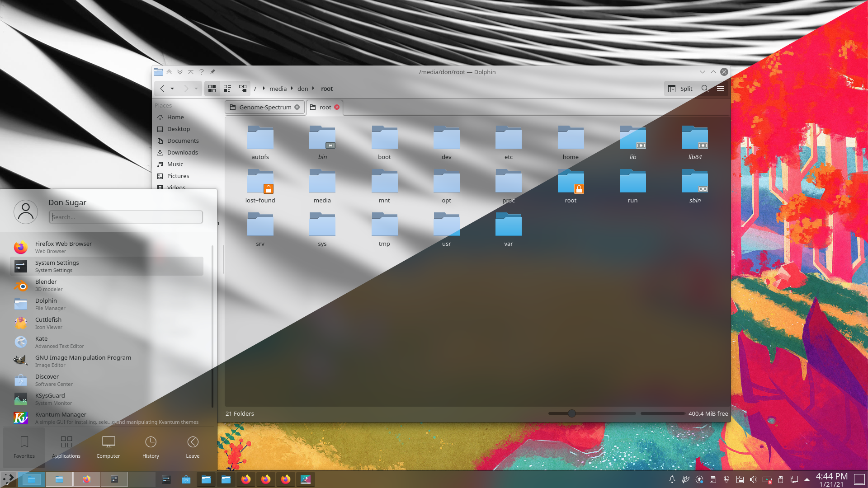Click the question mark help titlebar icon
The image size is (868, 488).
(x=202, y=72)
